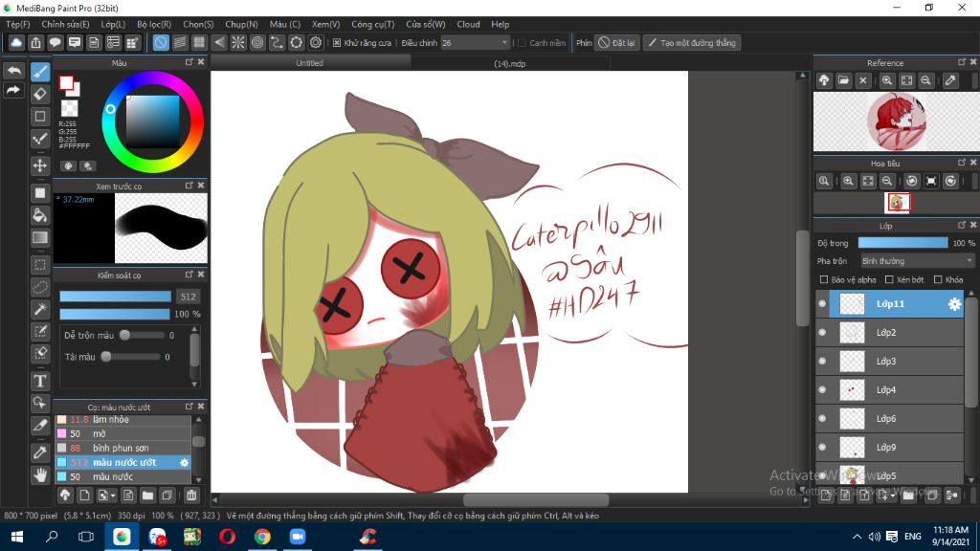Viewport: 980px width, 551px height.
Task: Open the settings gear of the màu nước ướt brush
Action: point(184,462)
